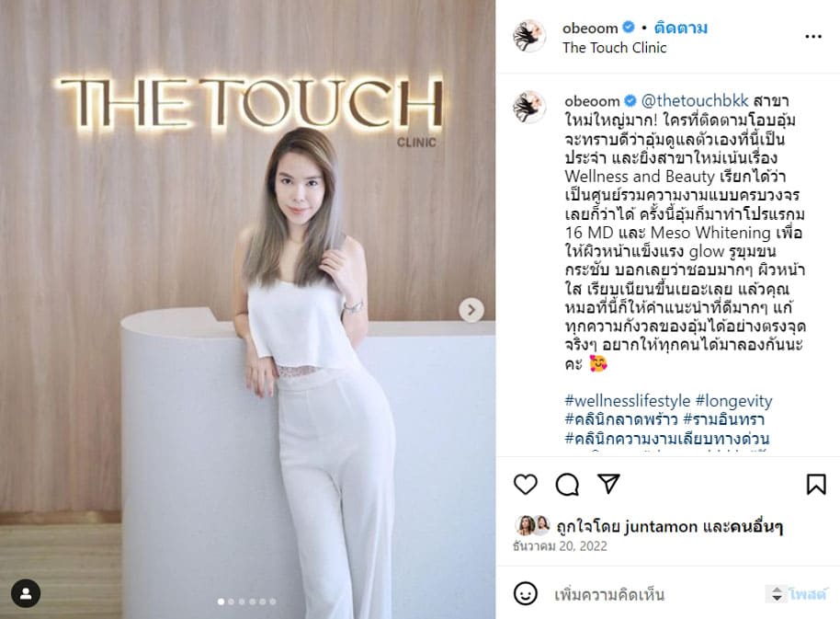Viewport: 840px width, 619px height.
Task: See who else liked via คนอื่นๆ
Action: coord(755,527)
